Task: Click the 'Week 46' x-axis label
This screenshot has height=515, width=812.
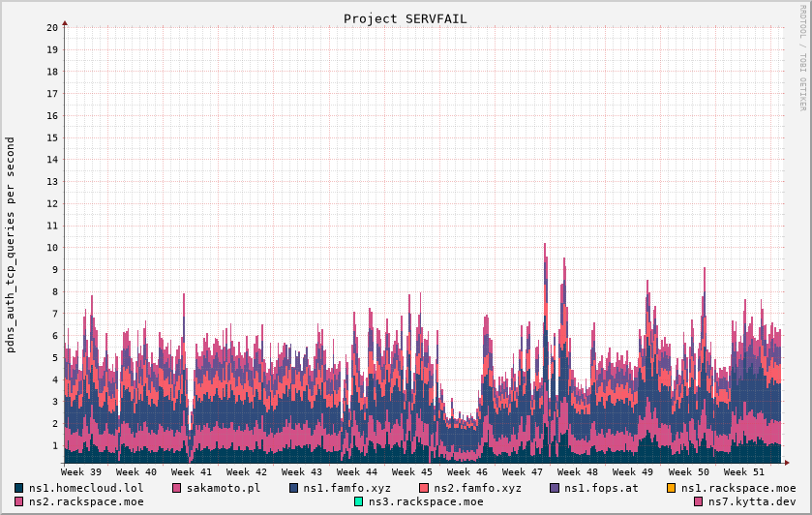Action: pos(467,471)
